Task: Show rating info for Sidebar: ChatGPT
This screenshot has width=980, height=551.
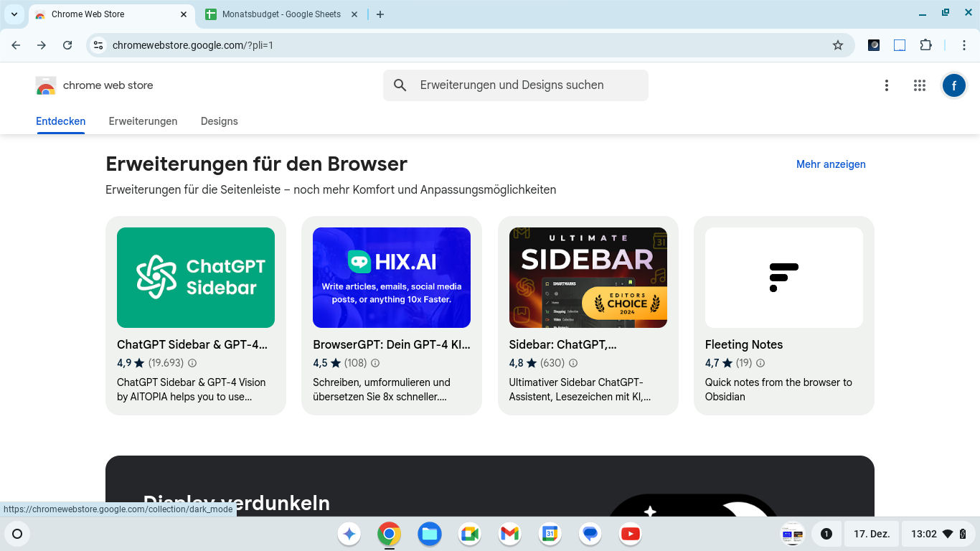Action: tap(573, 363)
